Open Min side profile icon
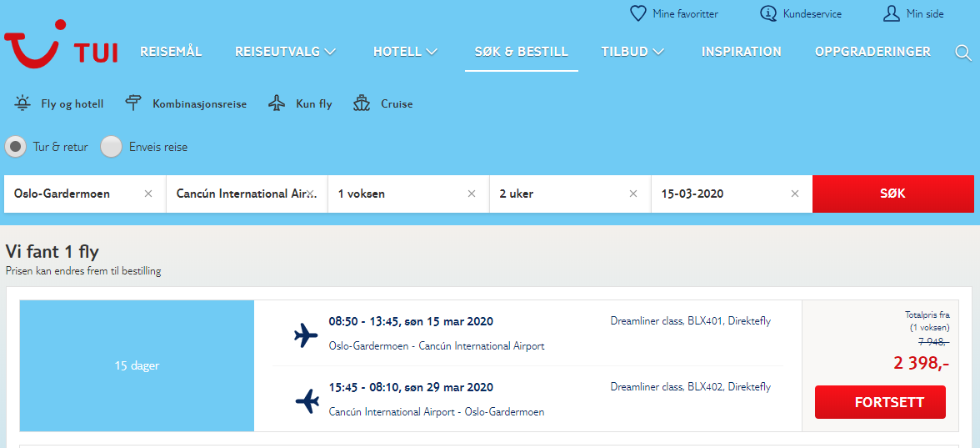This screenshot has height=448, width=980. [x=891, y=13]
